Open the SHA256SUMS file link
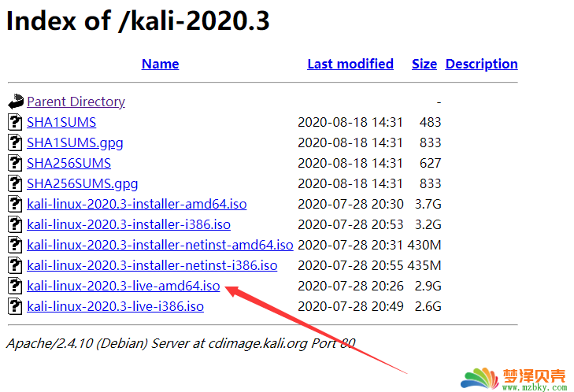This screenshot has width=574, height=392. pos(69,163)
